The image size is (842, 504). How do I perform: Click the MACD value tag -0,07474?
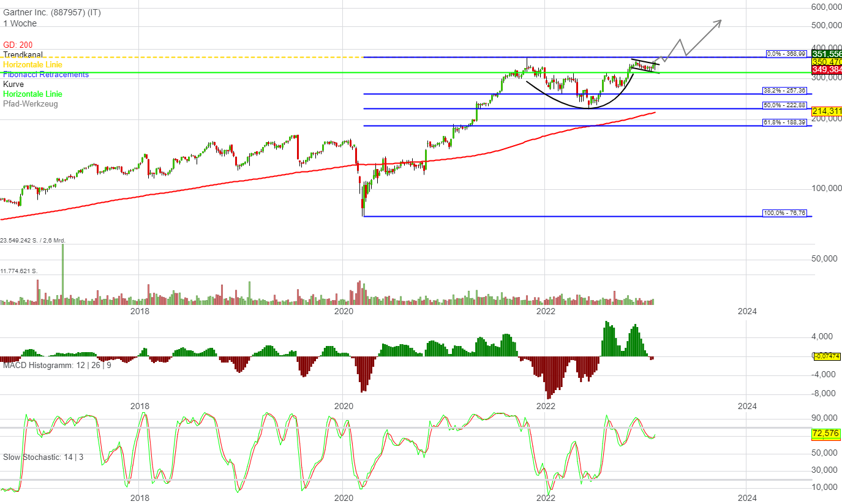click(827, 356)
